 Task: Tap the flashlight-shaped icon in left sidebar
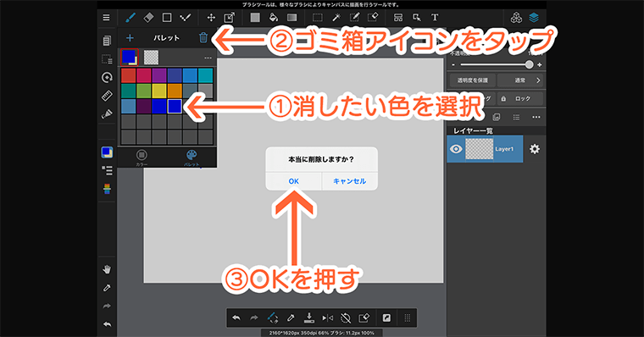(x=107, y=113)
